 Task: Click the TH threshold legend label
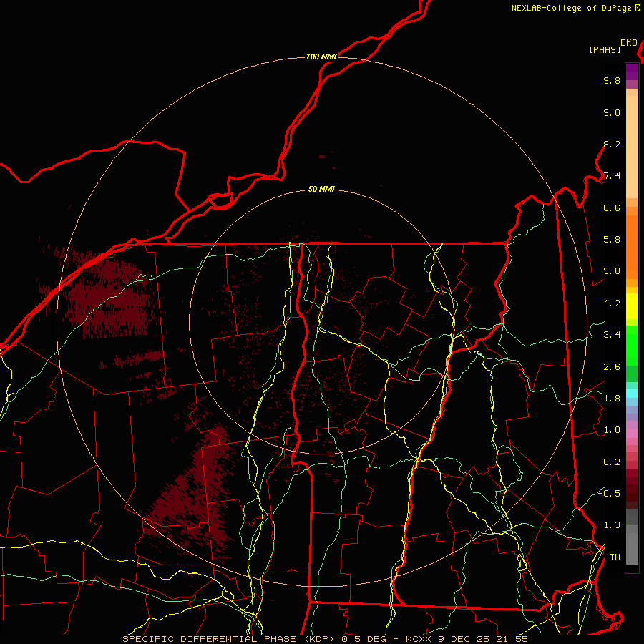[615, 557]
